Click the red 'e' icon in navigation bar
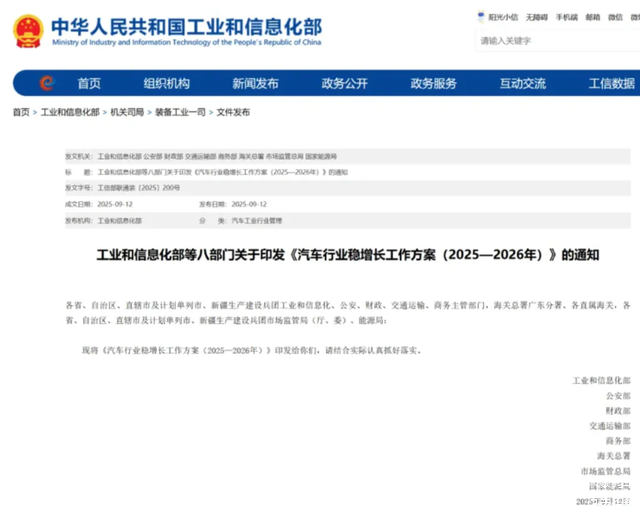This screenshot has width=640, height=513. 46,83
